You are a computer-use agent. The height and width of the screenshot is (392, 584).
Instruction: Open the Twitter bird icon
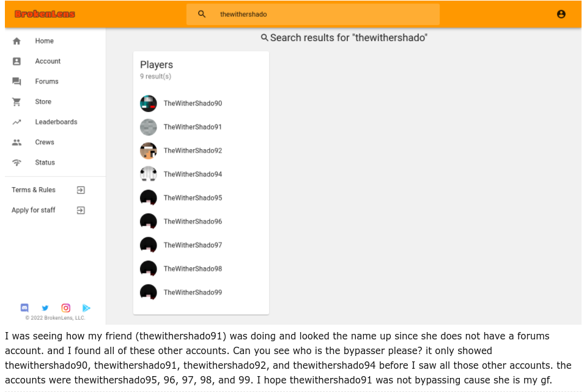(45, 308)
